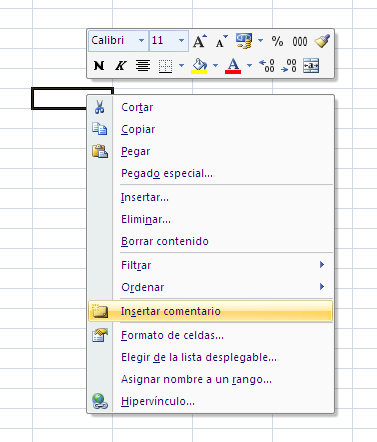
Task: Click the Merge and Center icon
Action: tap(311, 66)
